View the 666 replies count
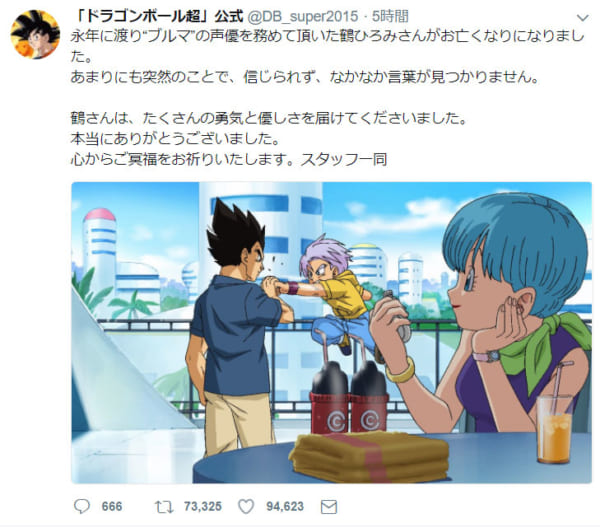 point(112,507)
